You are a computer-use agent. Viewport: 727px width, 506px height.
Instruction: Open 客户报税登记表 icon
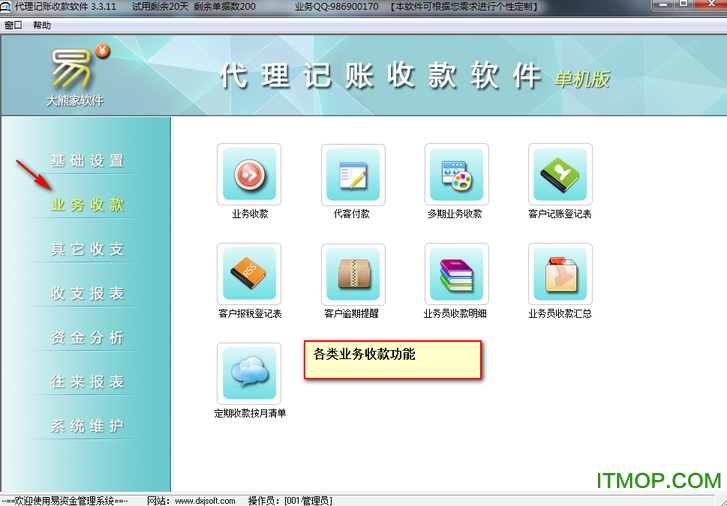[x=249, y=274]
